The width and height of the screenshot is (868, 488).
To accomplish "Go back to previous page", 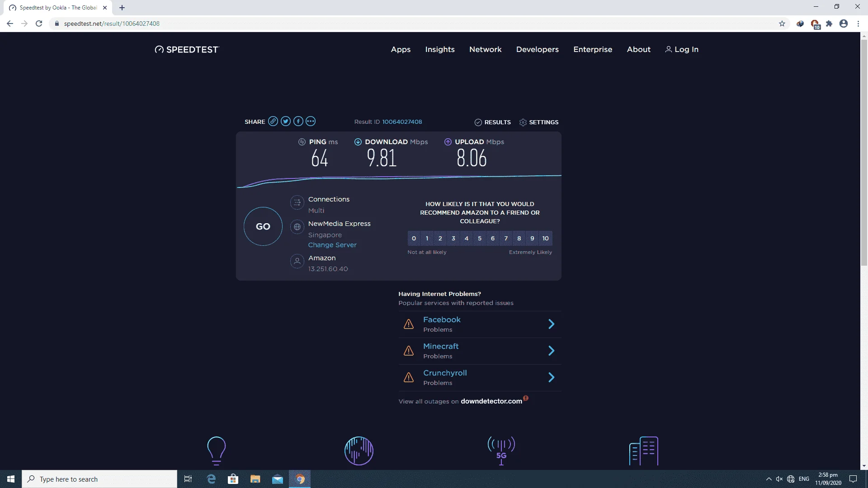I will click(x=10, y=23).
